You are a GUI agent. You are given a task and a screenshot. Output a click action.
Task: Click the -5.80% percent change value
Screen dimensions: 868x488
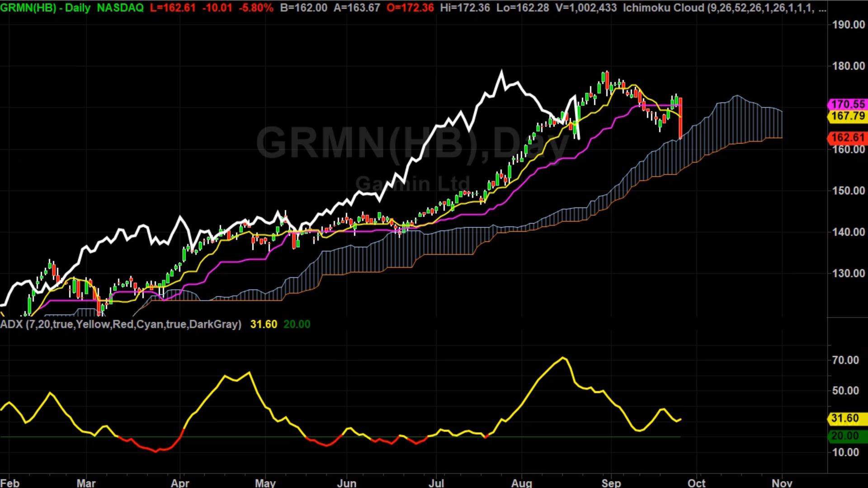[x=256, y=8]
